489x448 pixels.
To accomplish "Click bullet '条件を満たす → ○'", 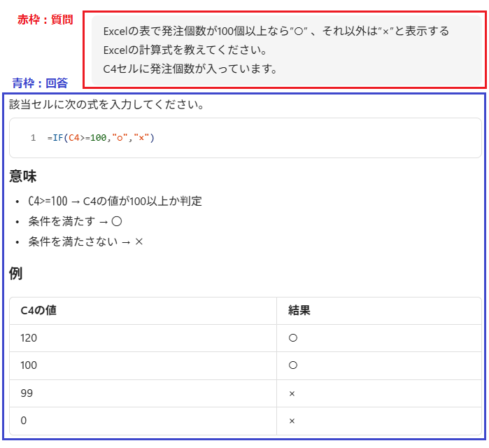I will pos(75,221).
